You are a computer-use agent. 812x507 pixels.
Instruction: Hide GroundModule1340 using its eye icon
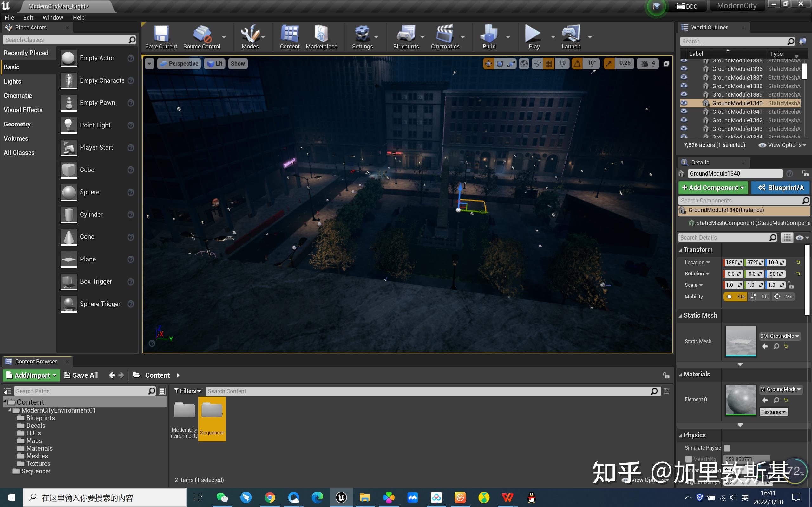(x=684, y=103)
